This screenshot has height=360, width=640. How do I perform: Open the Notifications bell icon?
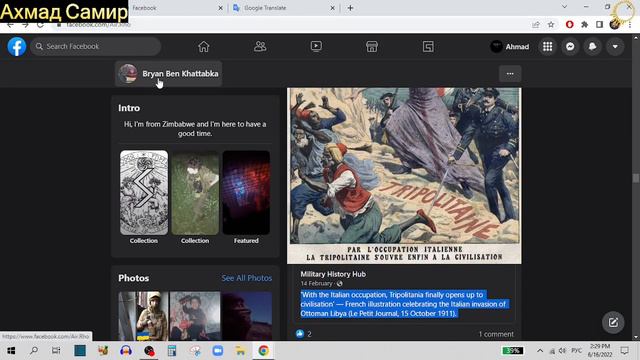(592, 47)
